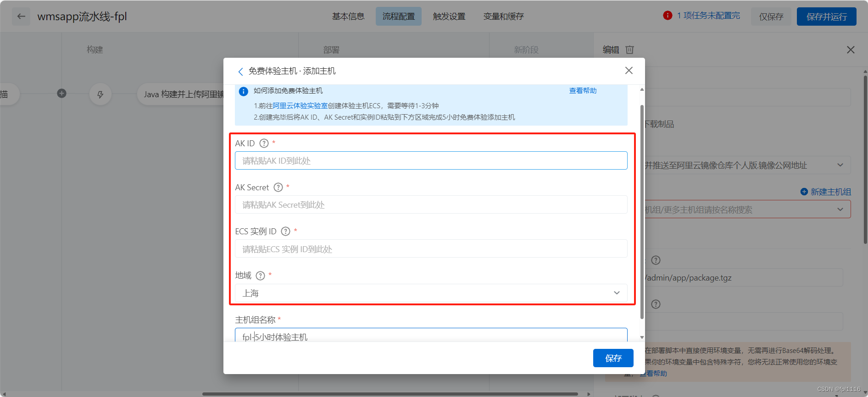Click scroll-down arrow of dialog scrollbar

coord(642,337)
